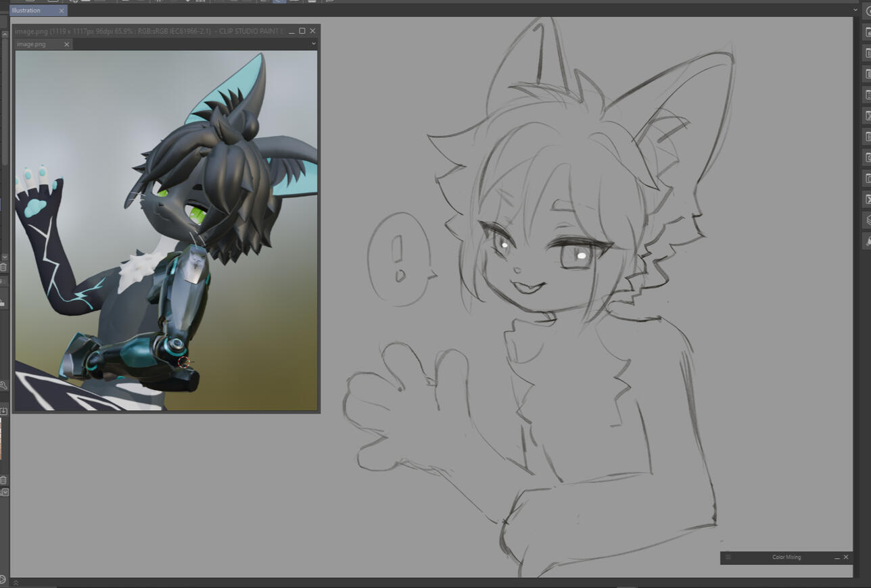Expand the bottom-left panel using the upward chevron
Viewport: 871px width, 588px height.
click(16, 581)
